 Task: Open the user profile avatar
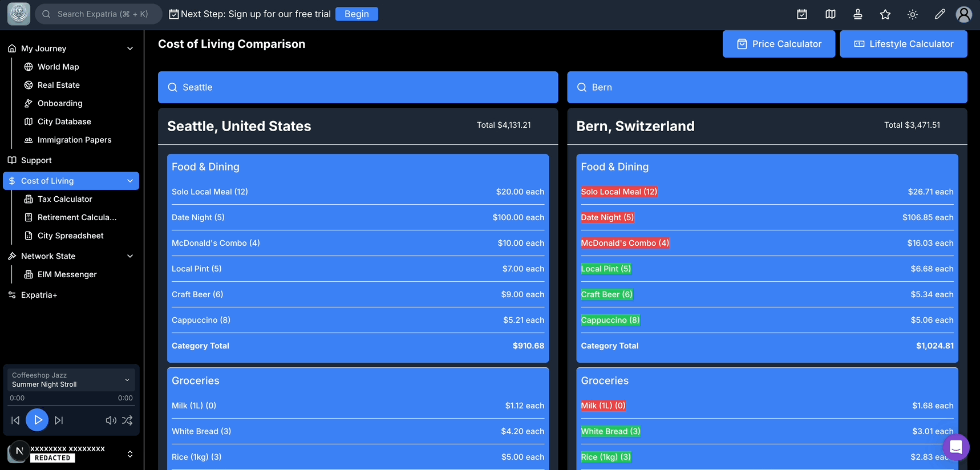click(x=964, y=14)
